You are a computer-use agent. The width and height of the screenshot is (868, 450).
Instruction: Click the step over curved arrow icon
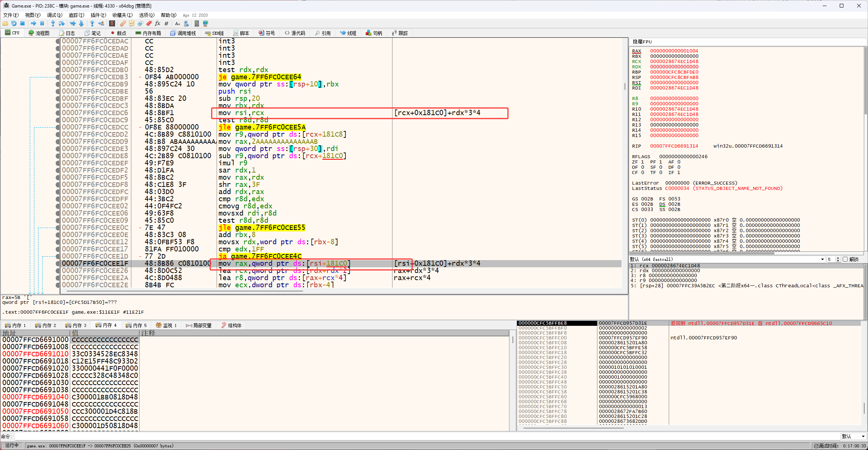62,23
